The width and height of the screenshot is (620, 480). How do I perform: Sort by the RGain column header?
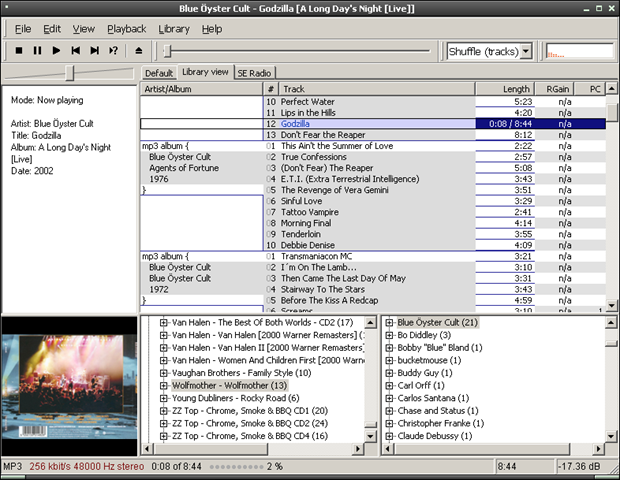[x=554, y=89]
